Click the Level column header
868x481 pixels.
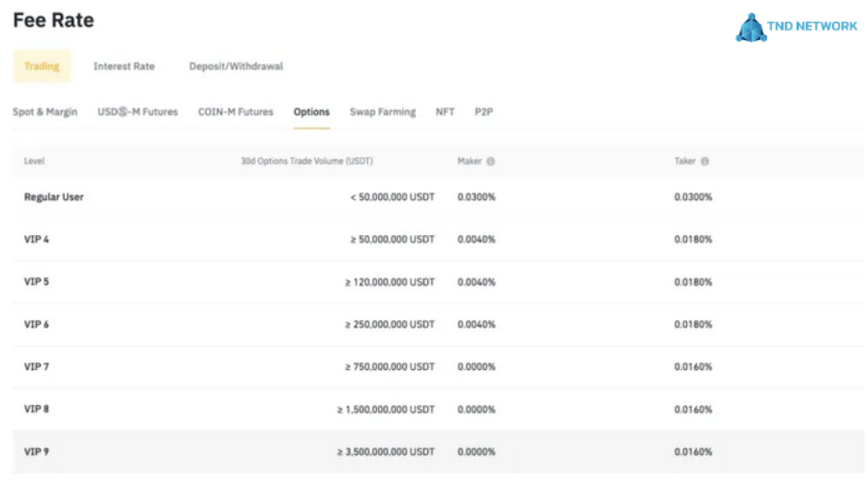pos(34,162)
